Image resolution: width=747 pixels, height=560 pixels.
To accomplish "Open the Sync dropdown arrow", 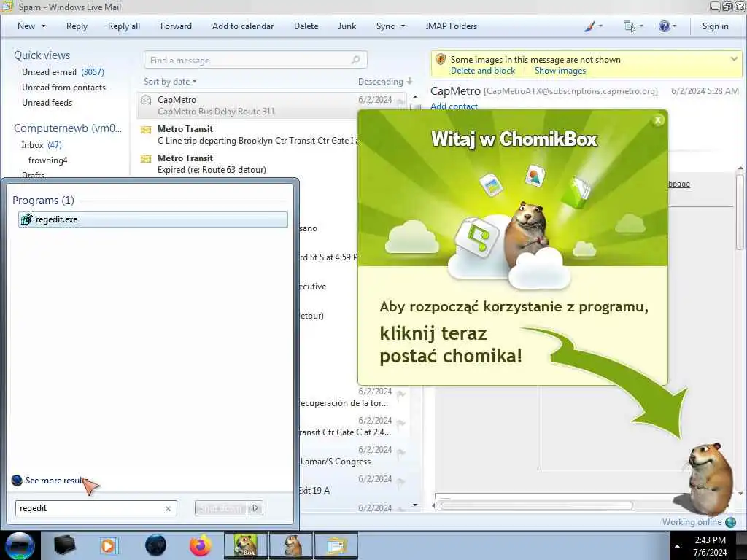I will [403, 26].
